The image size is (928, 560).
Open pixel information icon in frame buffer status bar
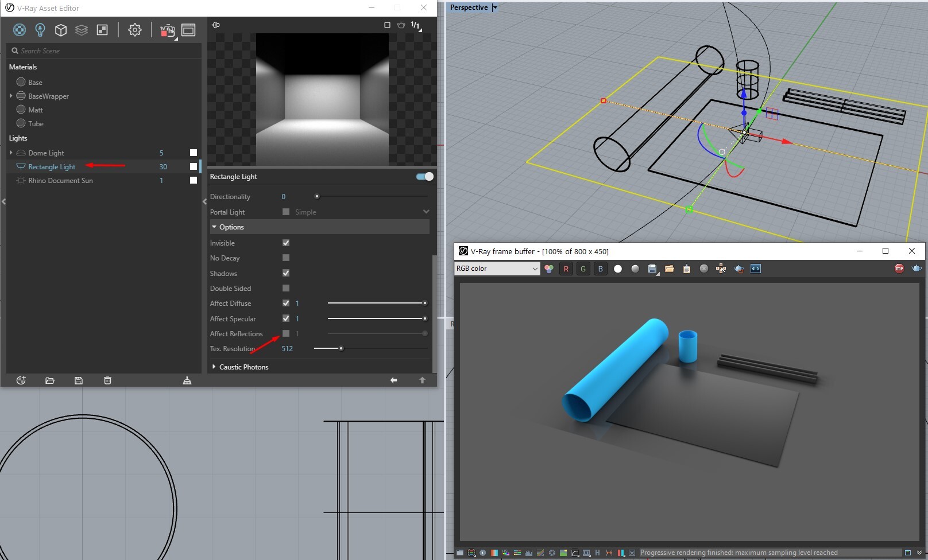[483, 553]
